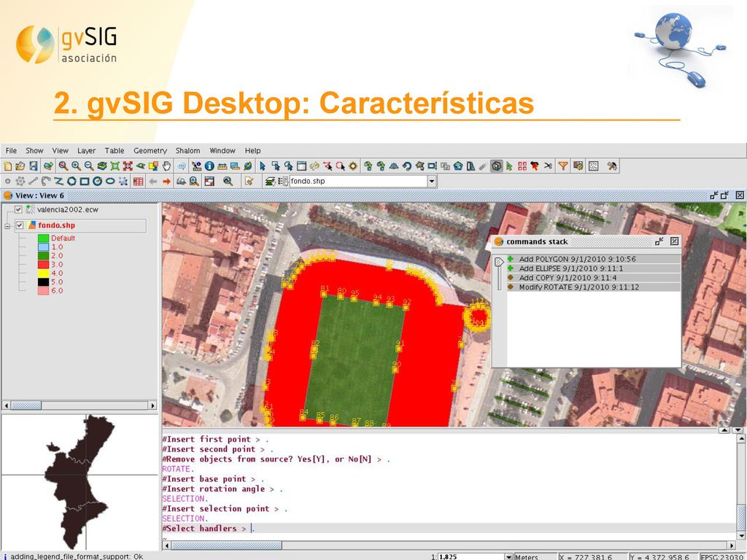
Task: Open the Window menu
Action: click(x=222, y=150)
